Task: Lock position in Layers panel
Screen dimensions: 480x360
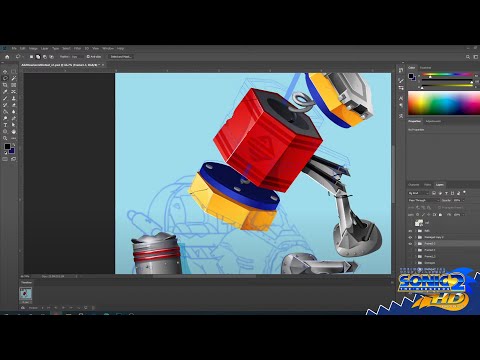Action: (x=428, y=215)
